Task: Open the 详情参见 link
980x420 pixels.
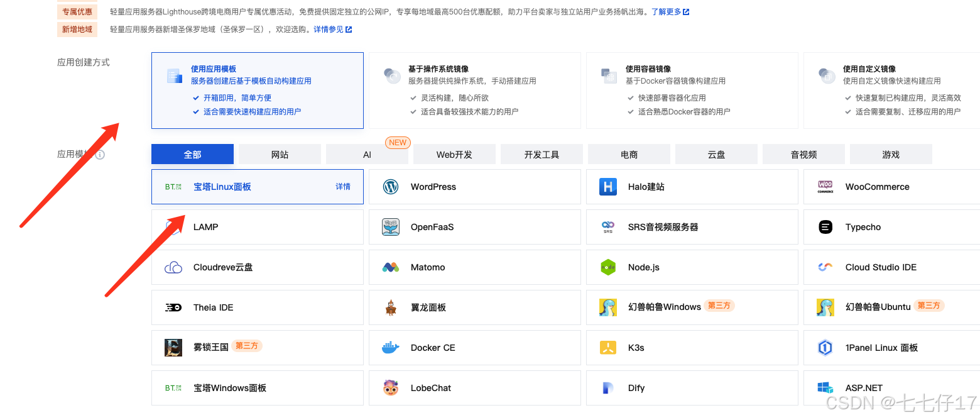Action: [333, 30]
